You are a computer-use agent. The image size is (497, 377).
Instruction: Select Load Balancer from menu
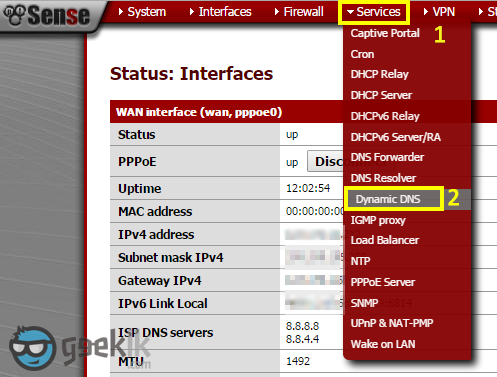(385, 240)
